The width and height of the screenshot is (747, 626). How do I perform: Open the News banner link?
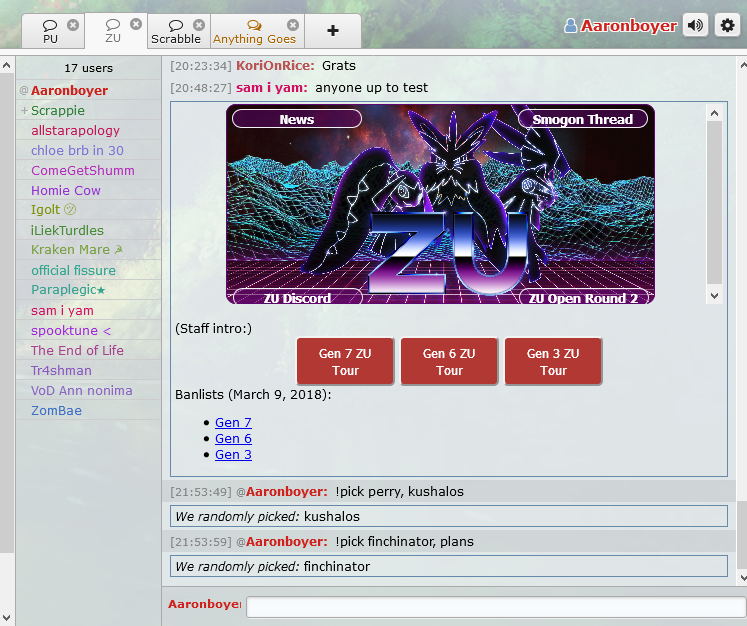pos(297,119)
